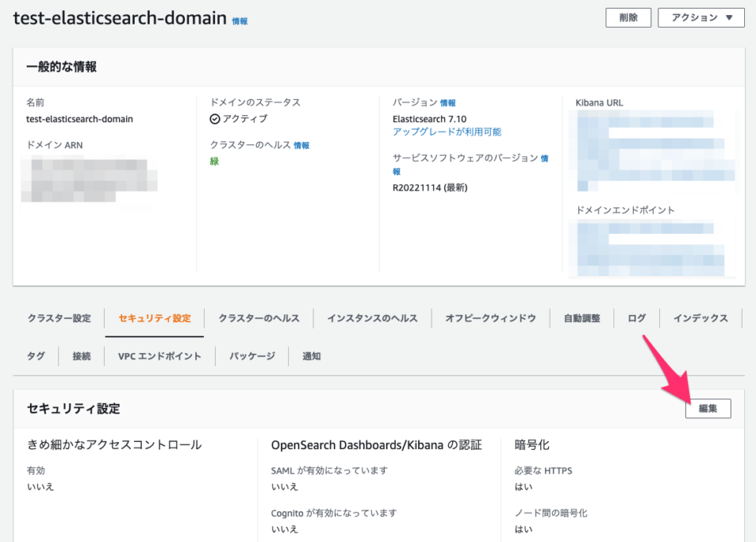Click the R20221114 (最新) software version
Image resolution: width=756 pixels, height=542 pixels.
(430, 187)
